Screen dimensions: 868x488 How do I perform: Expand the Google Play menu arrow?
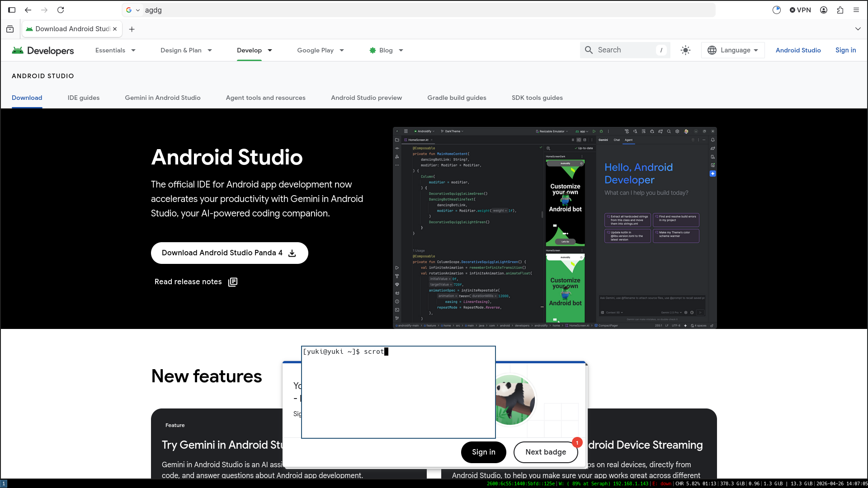(342, 51)
